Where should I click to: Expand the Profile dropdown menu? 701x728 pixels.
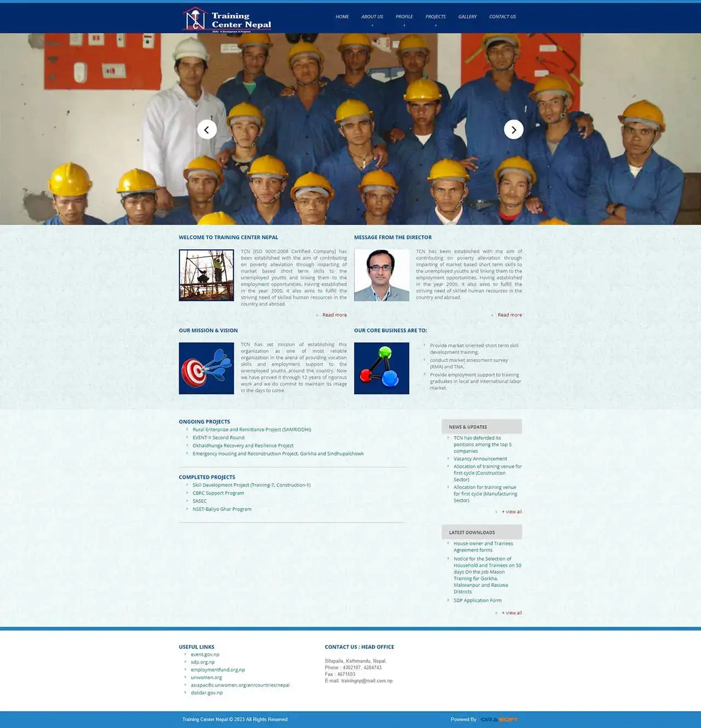click(404, 17)
